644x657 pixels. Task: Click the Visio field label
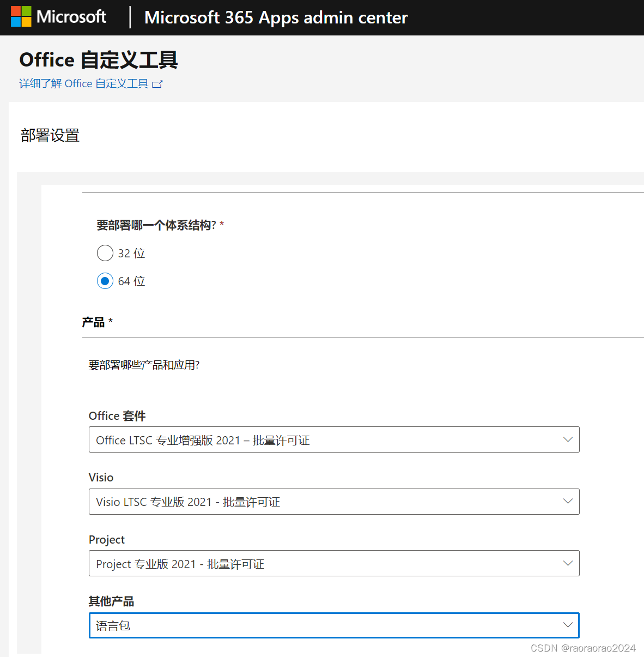tap(101, 478)
